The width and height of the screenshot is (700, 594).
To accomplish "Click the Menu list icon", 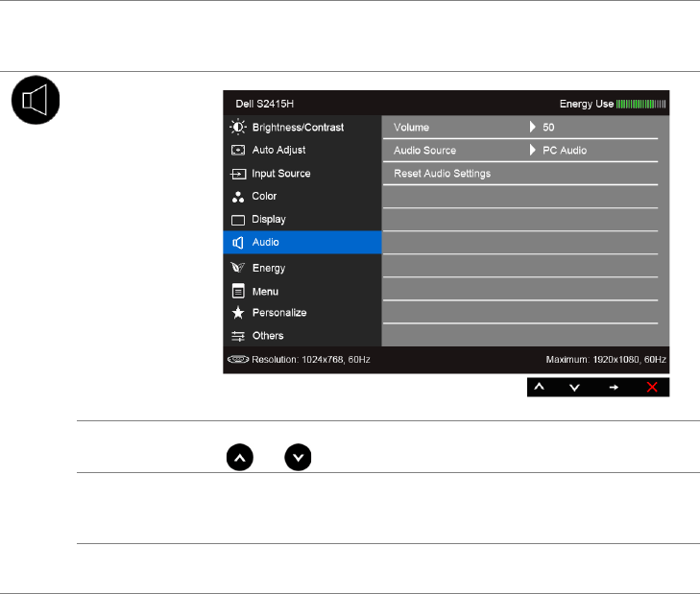I will (x=238, y=291).
